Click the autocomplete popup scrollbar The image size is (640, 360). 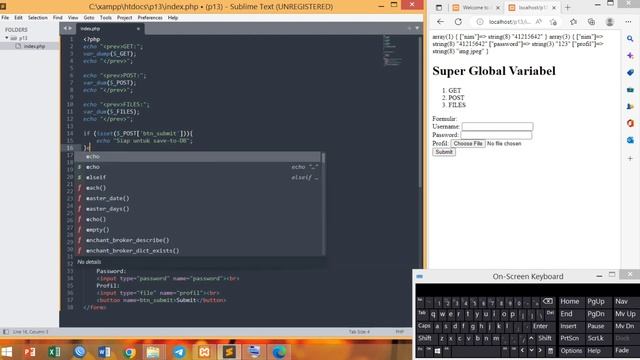click(323, 158)
